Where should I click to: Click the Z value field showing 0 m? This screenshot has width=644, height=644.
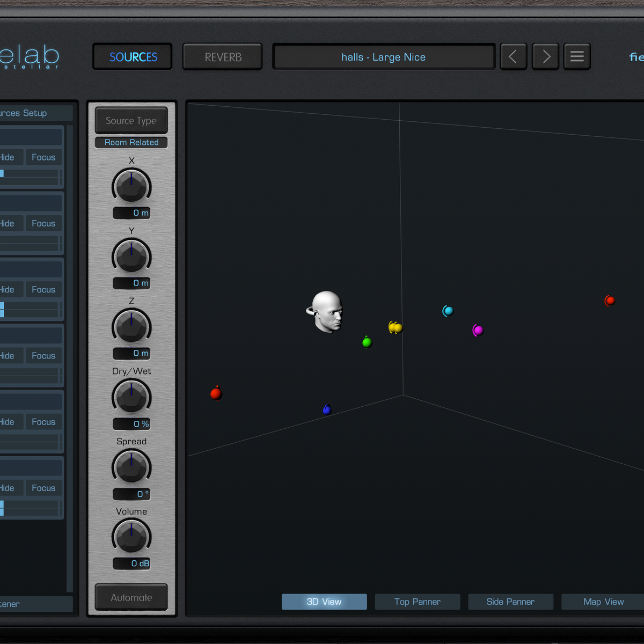pyautogui.click(x=131, y=353)
